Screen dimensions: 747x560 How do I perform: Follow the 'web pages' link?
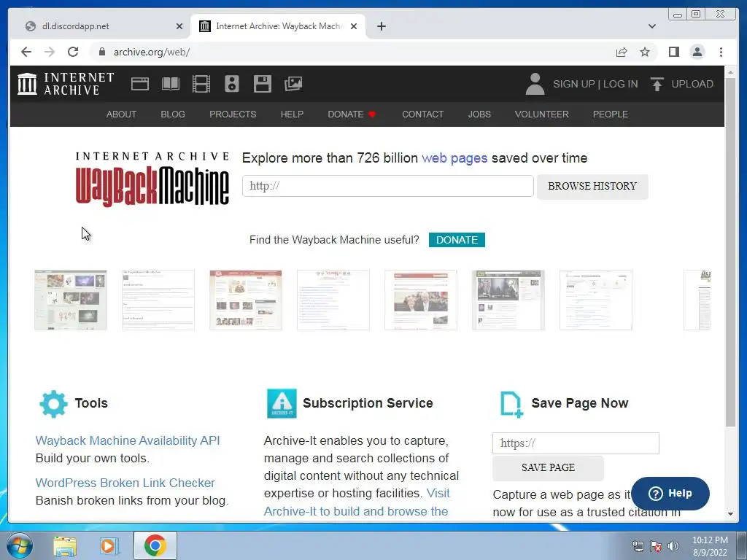tap(454, 158)
